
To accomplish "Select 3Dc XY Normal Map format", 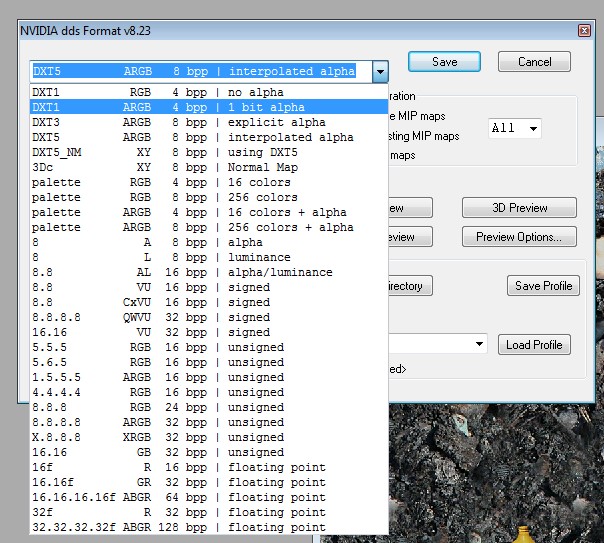I will (209, 167).
